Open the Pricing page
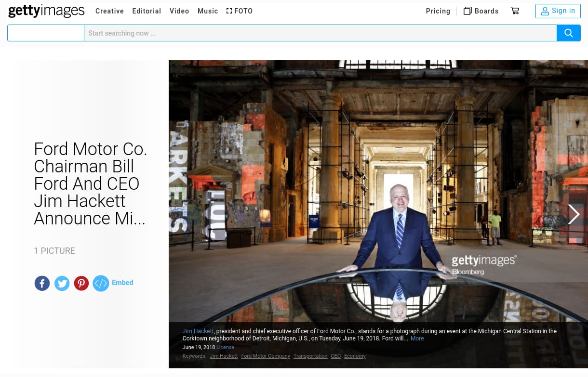Screen dimensions: 588x377 pos(438,11)
